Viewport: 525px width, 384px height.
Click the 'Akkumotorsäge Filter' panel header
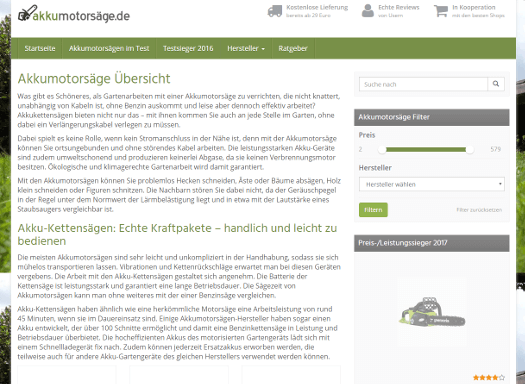coord(432,117)
